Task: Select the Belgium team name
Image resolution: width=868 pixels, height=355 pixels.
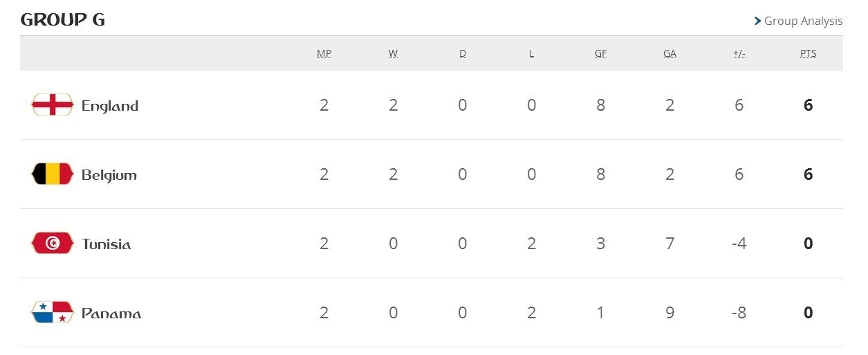Action: [x=109, y=175]
